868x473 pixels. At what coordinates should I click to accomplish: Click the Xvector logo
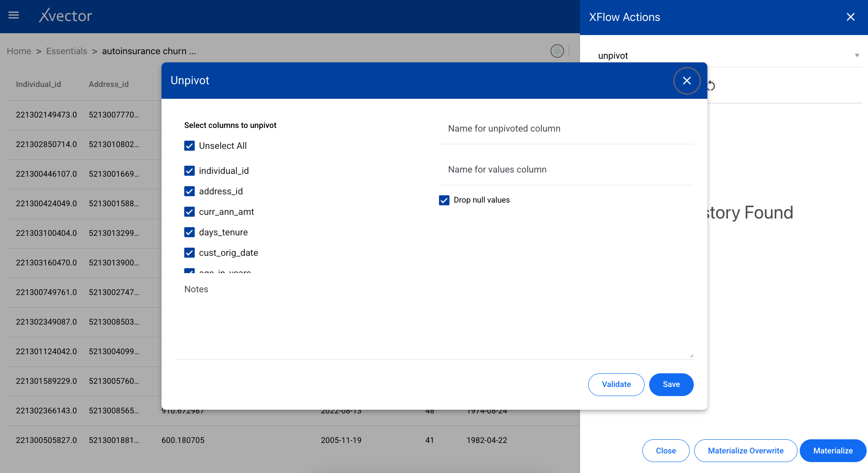point(66,15)
